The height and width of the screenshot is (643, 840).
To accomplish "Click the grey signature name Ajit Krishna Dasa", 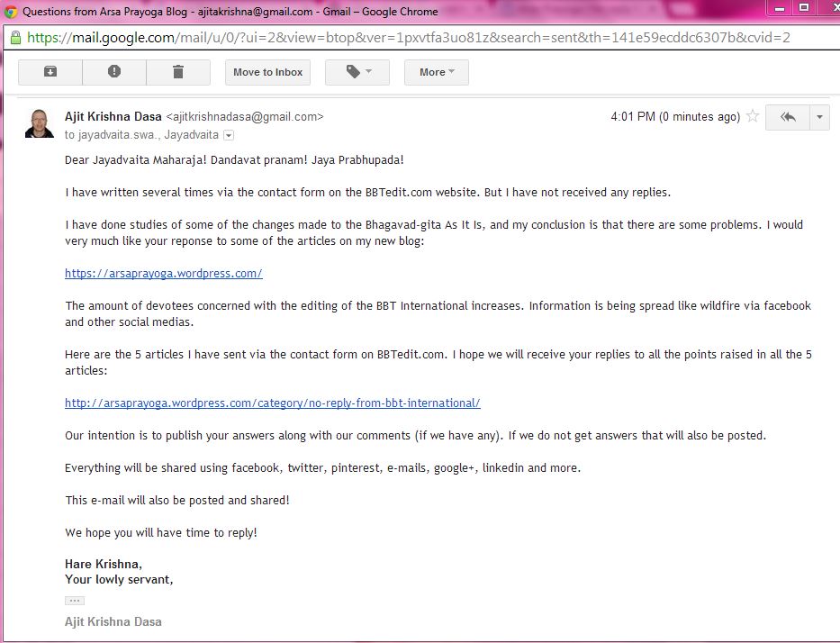I will [x=113, y=621].
